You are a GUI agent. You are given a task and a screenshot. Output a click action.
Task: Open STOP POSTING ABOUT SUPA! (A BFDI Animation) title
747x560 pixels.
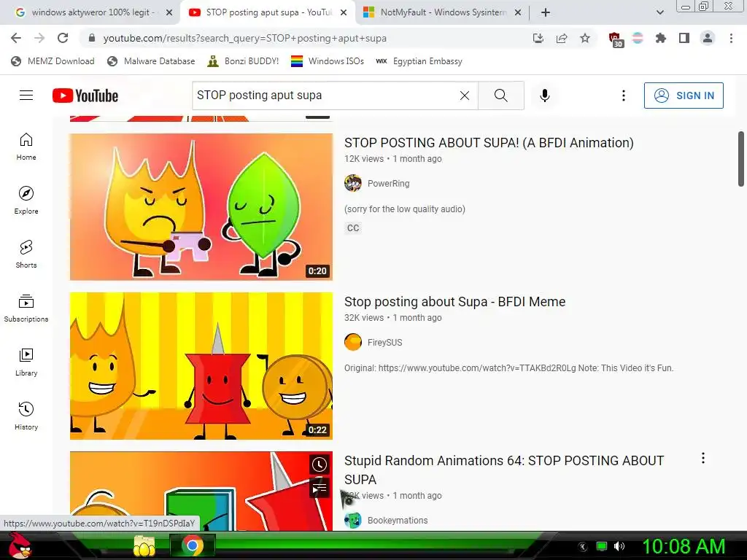pos(489,143)
